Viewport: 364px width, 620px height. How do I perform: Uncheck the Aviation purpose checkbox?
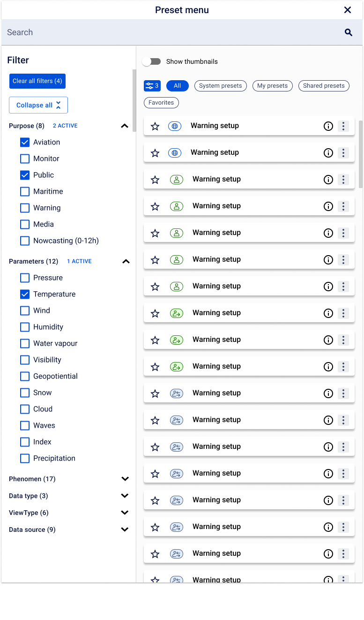[25, 142]
